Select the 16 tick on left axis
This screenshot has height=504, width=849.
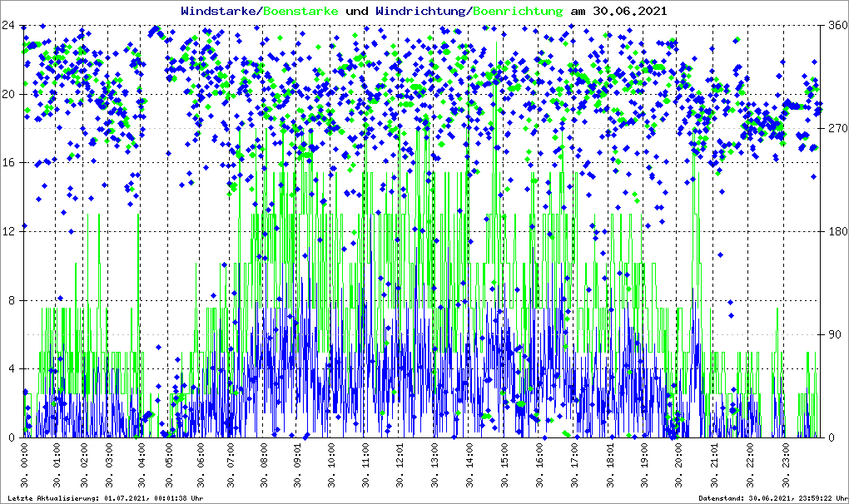click(x=11, y=163)
